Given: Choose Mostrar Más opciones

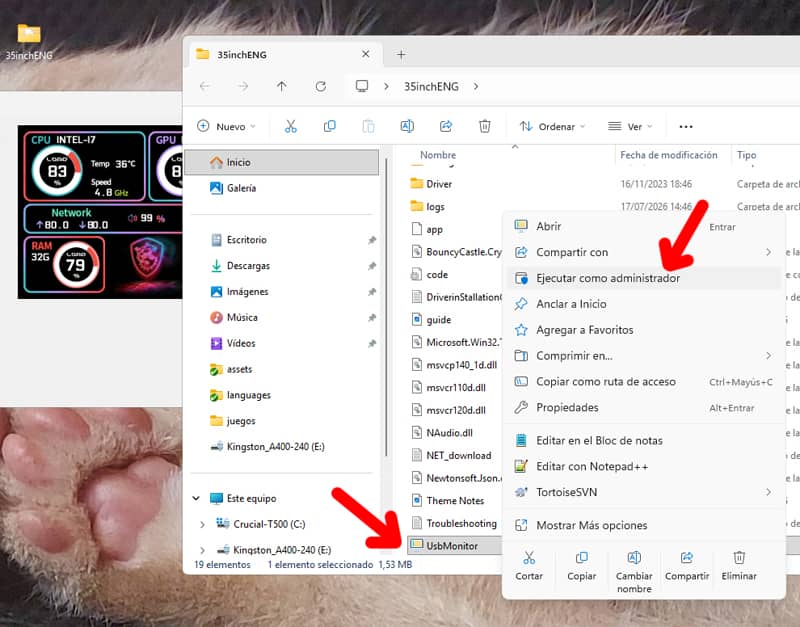Looking at the screenshot, I should [x=644, y=525].
